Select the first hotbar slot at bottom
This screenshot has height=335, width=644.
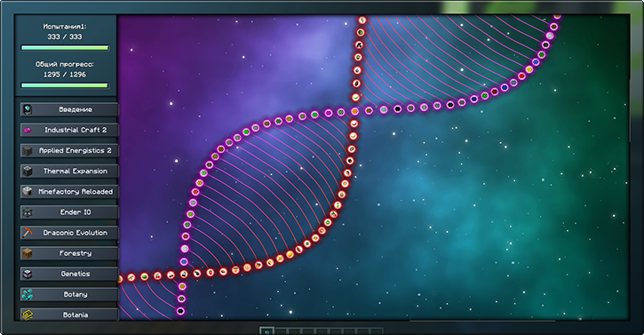click(x=267, y=331)
